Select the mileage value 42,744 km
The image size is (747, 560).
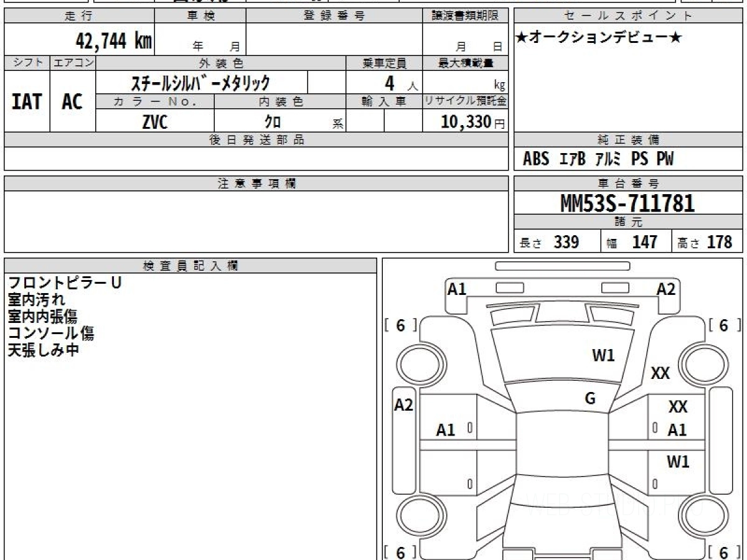tap(113, 41)
